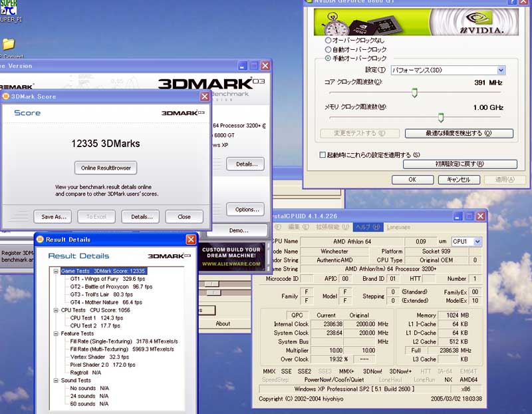The height and width of the screenshot is (414, 532).
Task: Select GT1 - Wings of Fury result row
Action: (108, 279)
